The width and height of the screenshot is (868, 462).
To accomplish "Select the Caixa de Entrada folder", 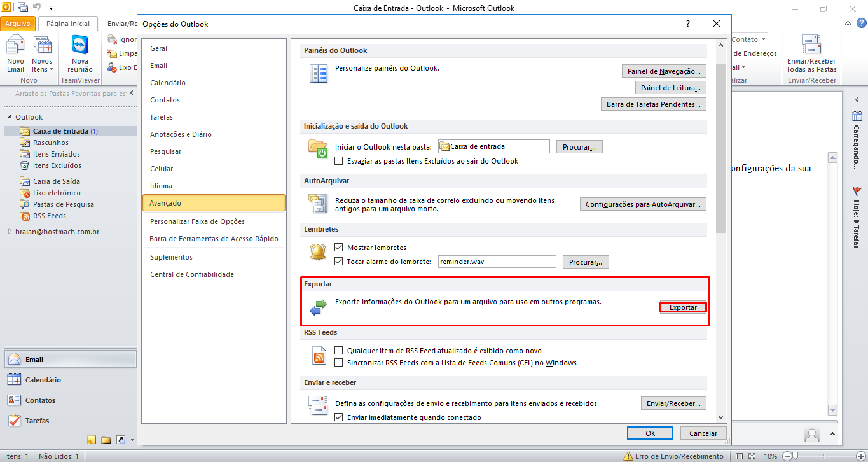I will click(70, 131).
